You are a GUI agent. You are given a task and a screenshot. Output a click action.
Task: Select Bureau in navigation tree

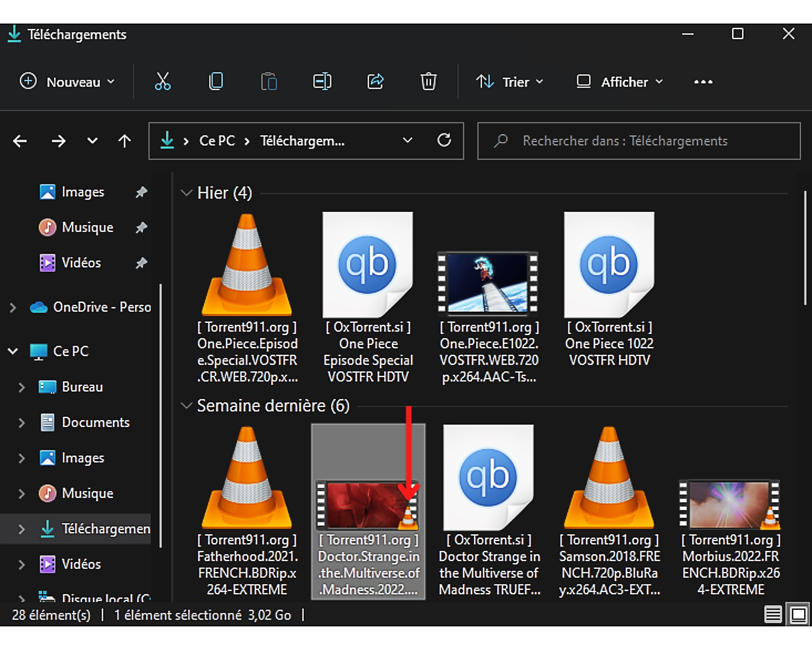[x=71, y=387]
